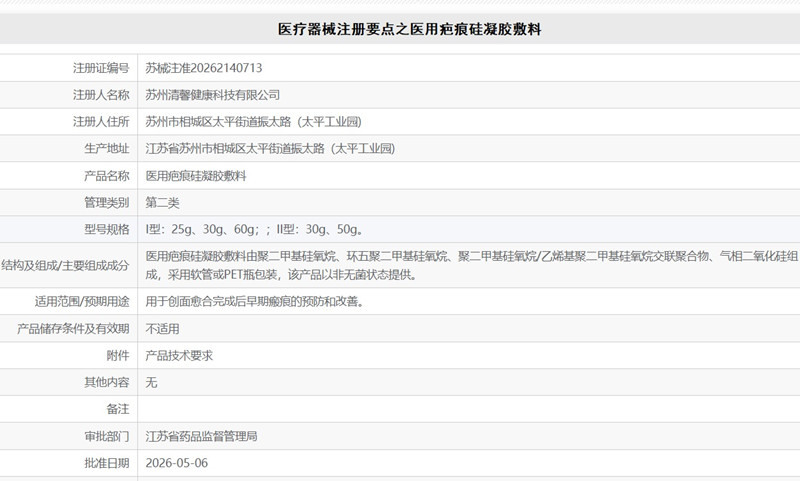800x481 pixels.
Task: Click the 其他内容 label
Action: pos(107,382)
